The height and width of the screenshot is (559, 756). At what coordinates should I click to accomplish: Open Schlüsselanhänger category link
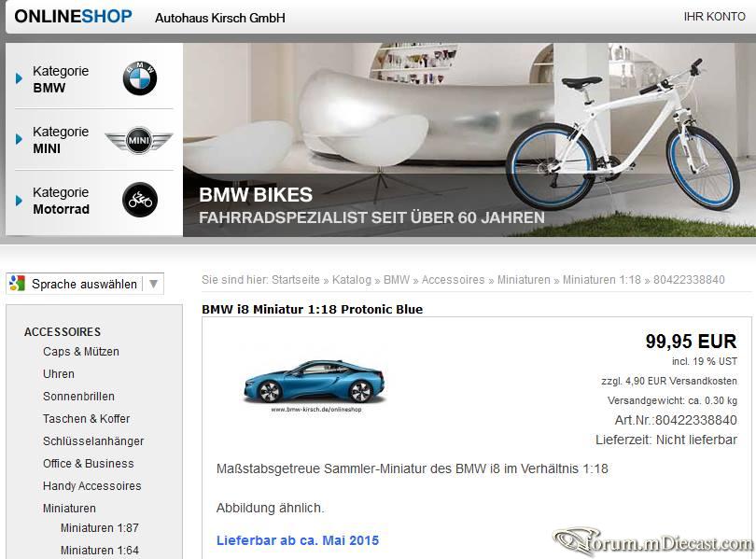click(x=93, y=441)
